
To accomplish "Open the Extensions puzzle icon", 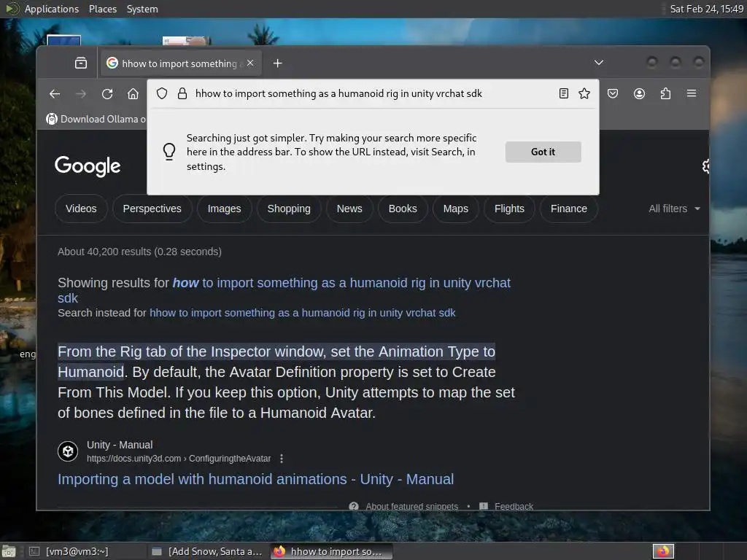I will click(x=665, y=93).
